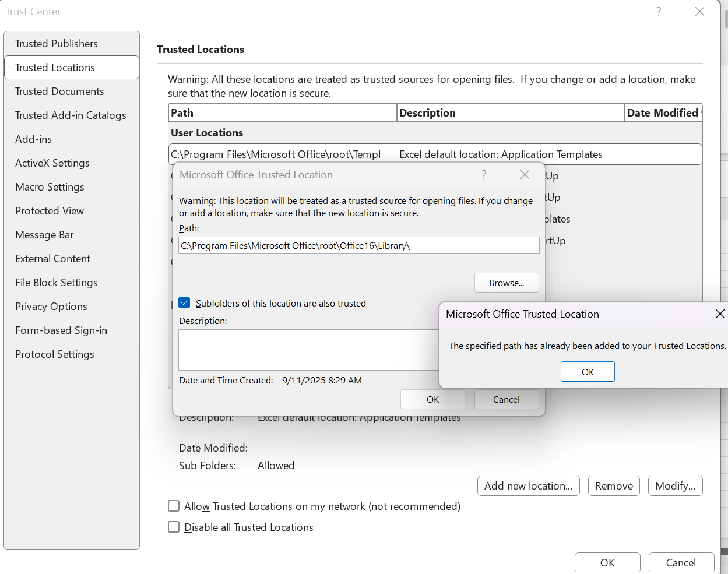
Task: Confirm OK in already-added message box
Action: click(x=588, y=372)
